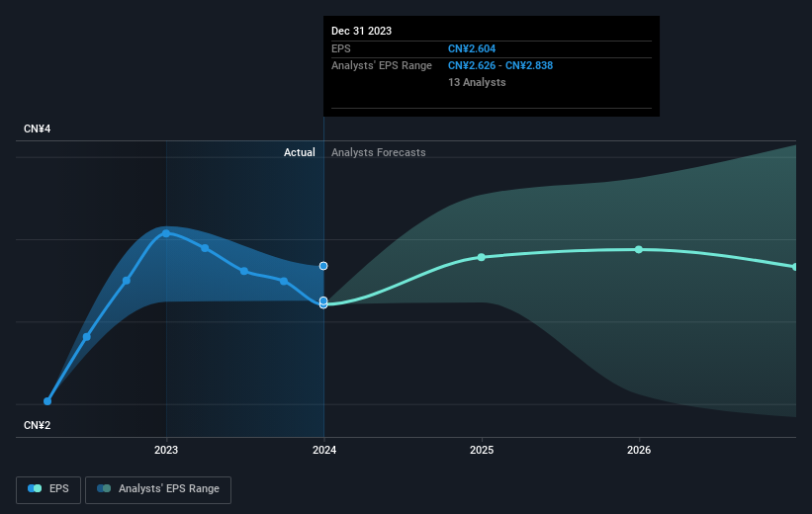Screen dimensions: 812x514
Task: Click the 2026 x-axis label
Action: coord(639,450)
